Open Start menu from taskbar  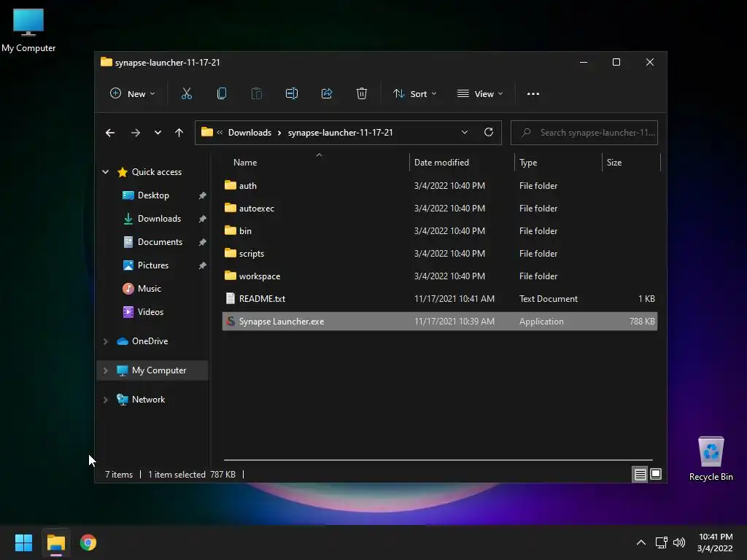23,542
